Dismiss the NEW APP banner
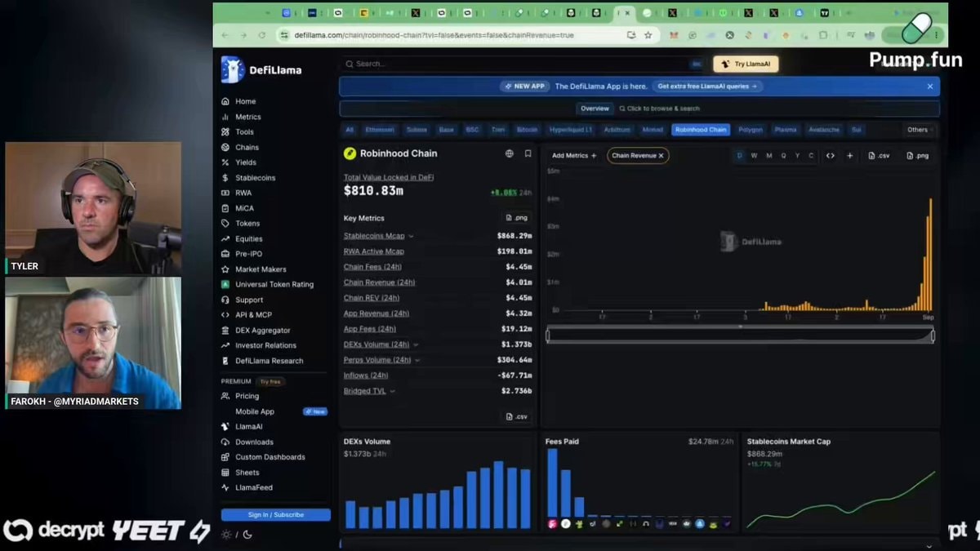 point(929,86)
